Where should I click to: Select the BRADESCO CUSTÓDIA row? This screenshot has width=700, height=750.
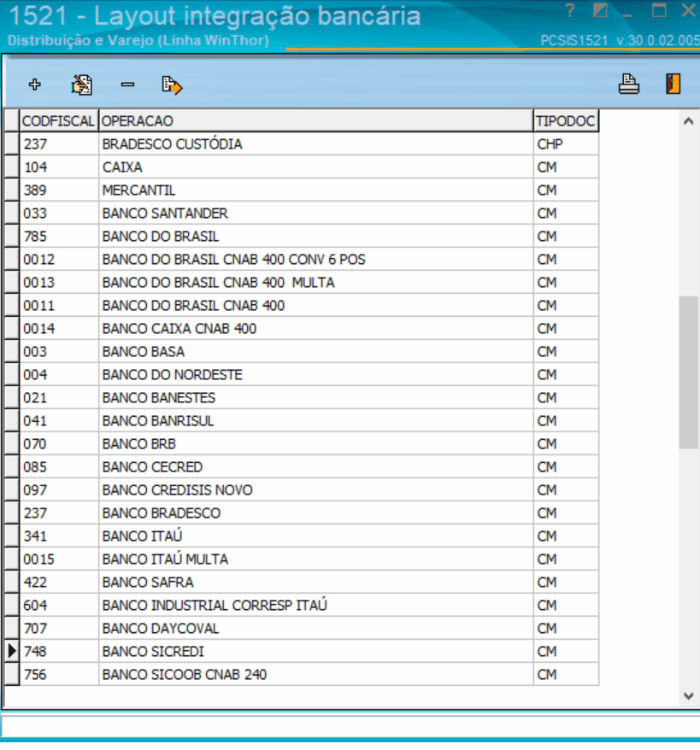[x=302, y=144]
